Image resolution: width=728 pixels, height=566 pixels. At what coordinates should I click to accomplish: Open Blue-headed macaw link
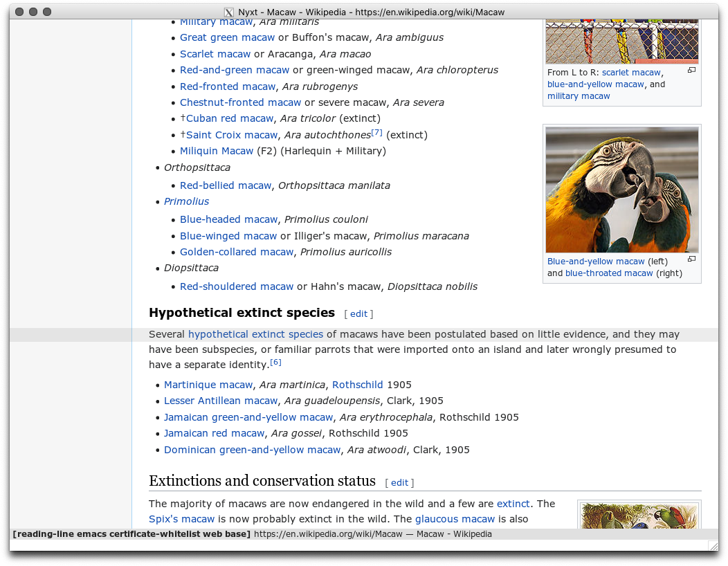click(x=228, y=219)
